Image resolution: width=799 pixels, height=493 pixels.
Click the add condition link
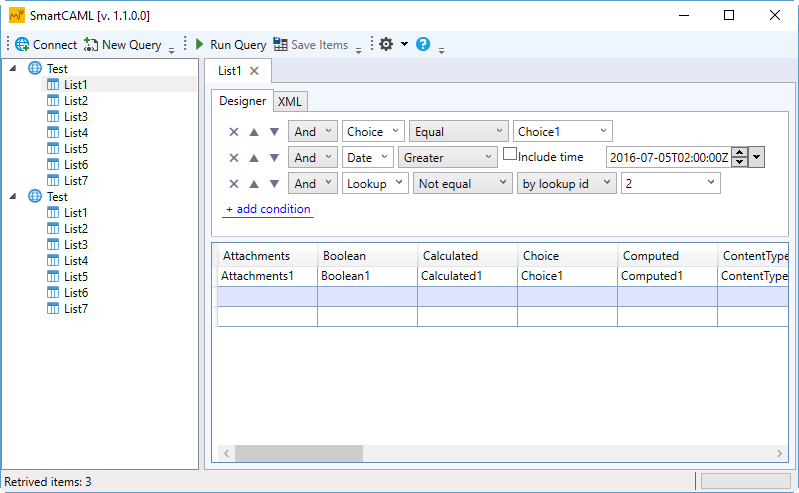tap(268, 209)
